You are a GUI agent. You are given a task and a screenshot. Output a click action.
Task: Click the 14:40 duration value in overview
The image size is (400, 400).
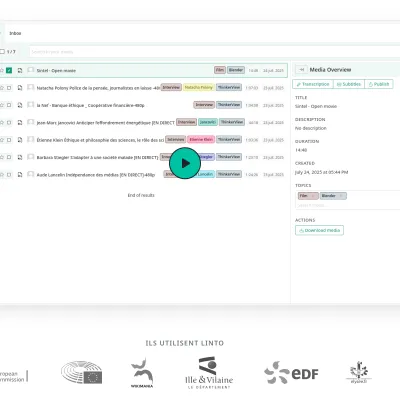coord(301,150)
